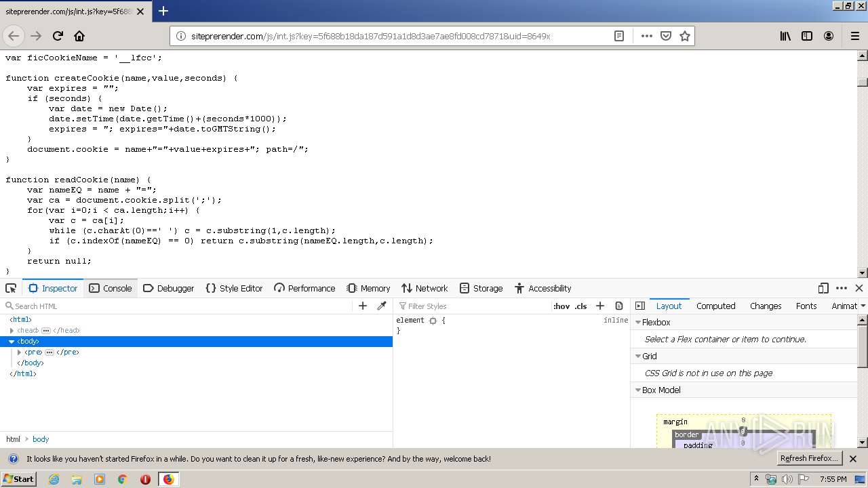Screen dimensions: 868x488
Task: Toggle responsive design mode
Action: [823, 288]
